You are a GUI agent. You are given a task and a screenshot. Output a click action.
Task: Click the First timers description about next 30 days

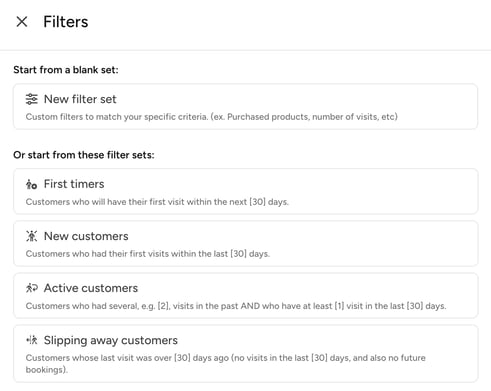(157, 202)
